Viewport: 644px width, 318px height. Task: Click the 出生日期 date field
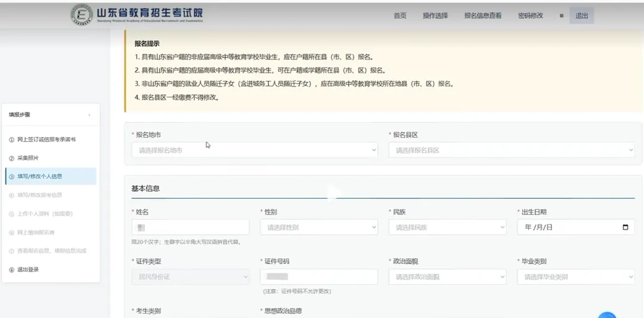click(x=576, y=227)
